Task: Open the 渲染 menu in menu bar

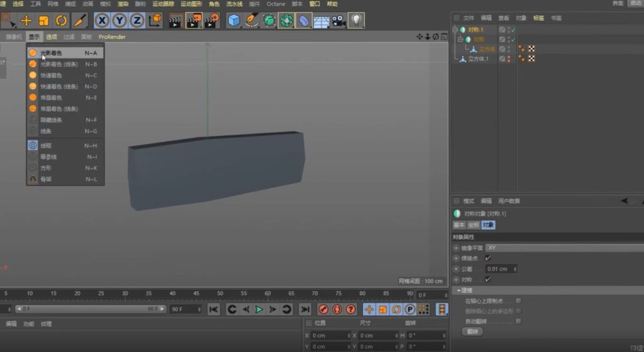Action: (123, 4)
